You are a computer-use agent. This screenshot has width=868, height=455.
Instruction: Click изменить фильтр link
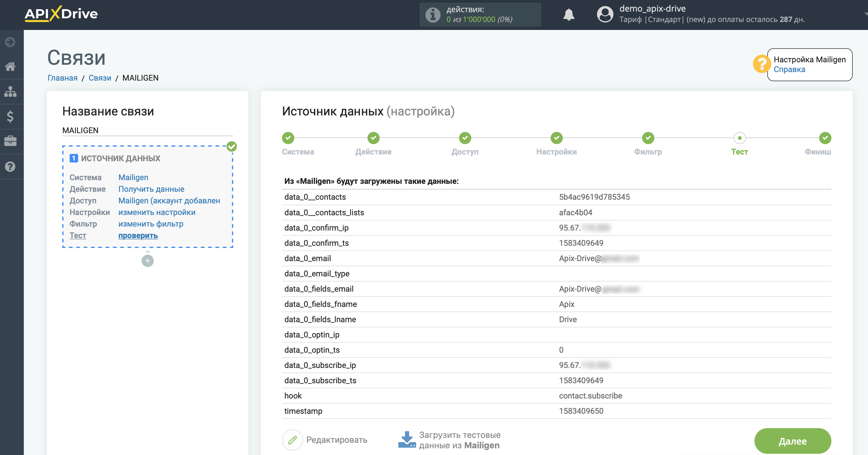pos(151,224)
